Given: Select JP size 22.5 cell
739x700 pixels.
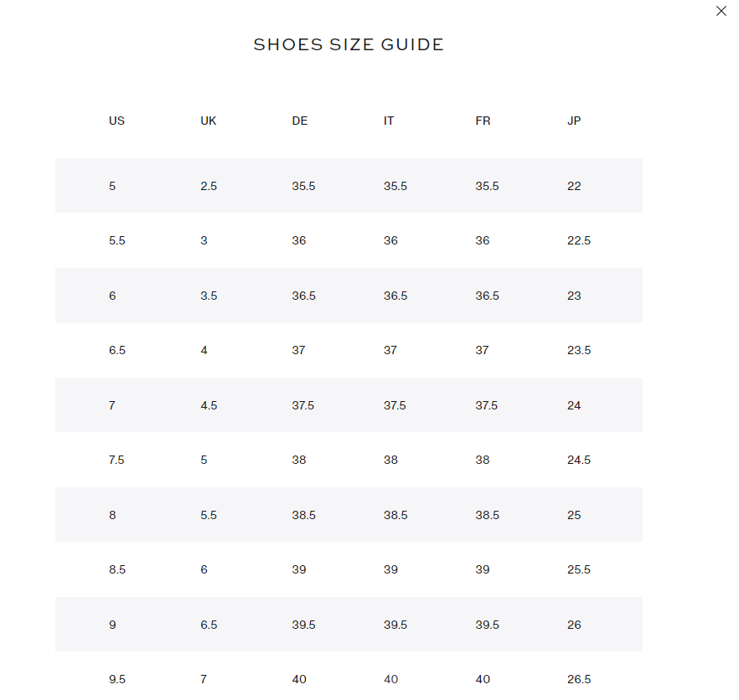Looking at the screenshot, I should (579, 240).
